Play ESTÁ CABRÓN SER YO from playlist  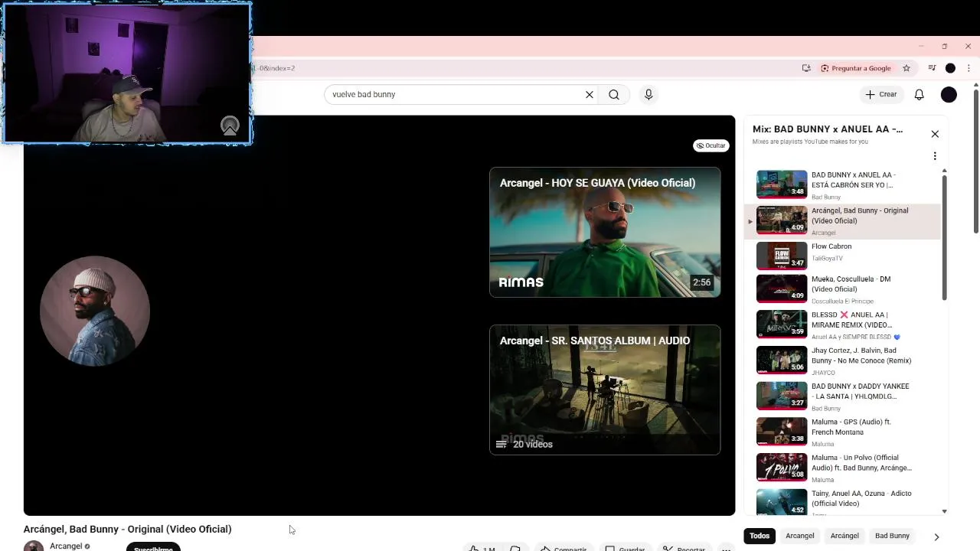pos(842,185)
